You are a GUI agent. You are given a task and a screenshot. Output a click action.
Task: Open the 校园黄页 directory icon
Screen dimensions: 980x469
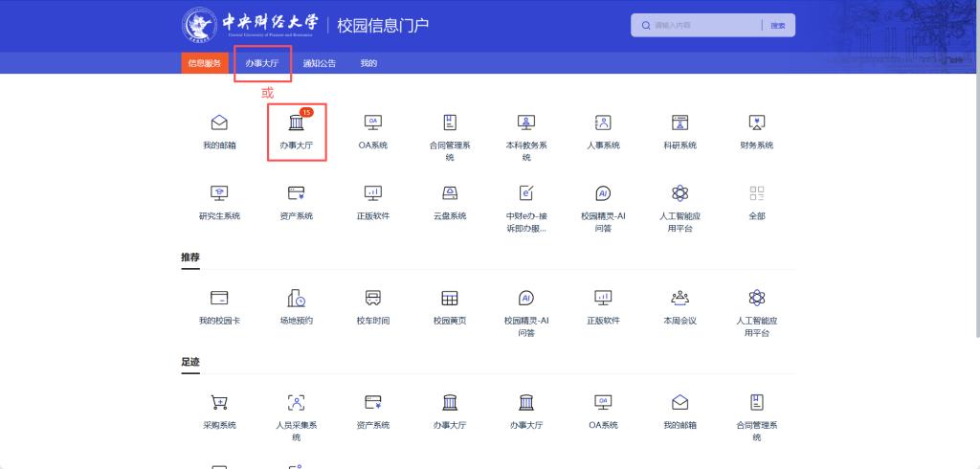click(449, 299)
